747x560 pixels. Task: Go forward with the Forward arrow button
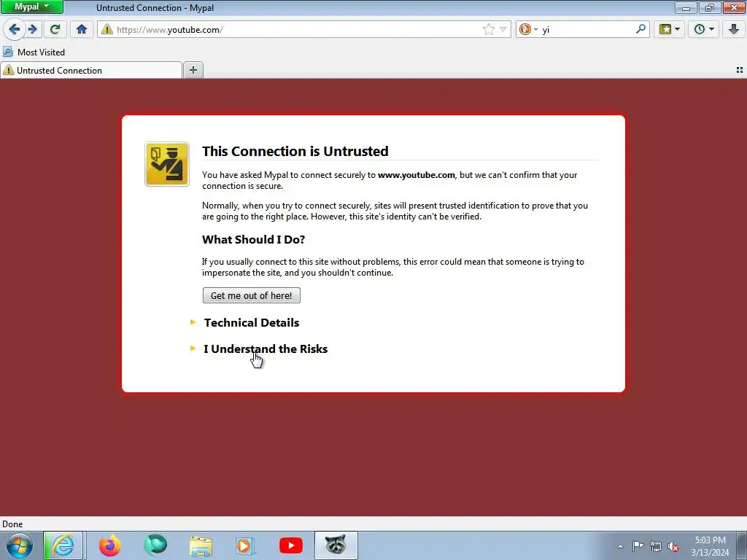[x=33, y=29]
